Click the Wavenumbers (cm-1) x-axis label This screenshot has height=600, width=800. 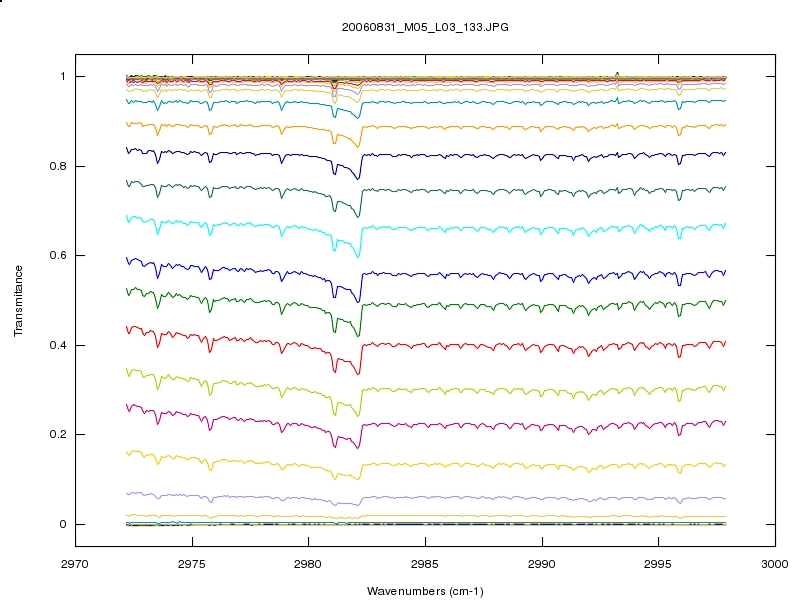(425, 592)
